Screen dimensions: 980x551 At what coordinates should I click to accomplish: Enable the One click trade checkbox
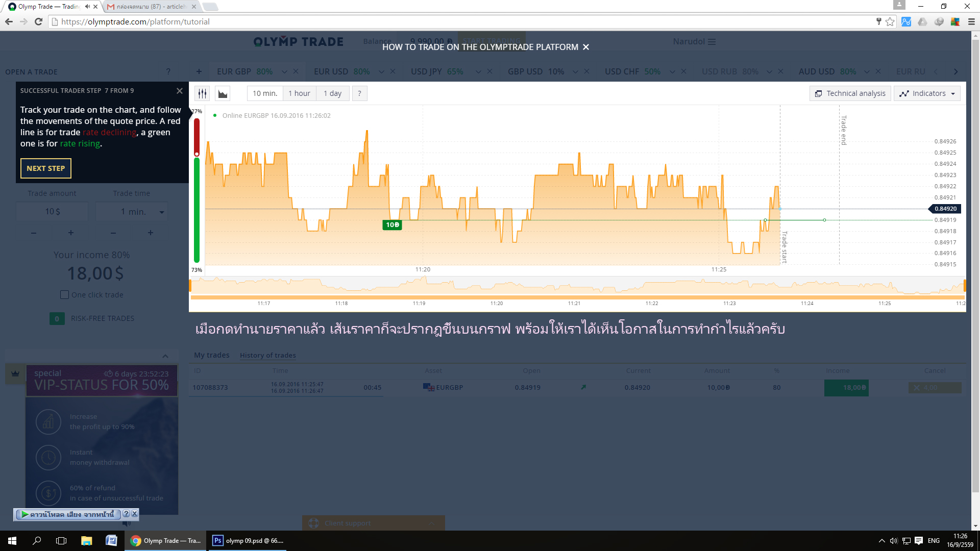pos(64,295)
